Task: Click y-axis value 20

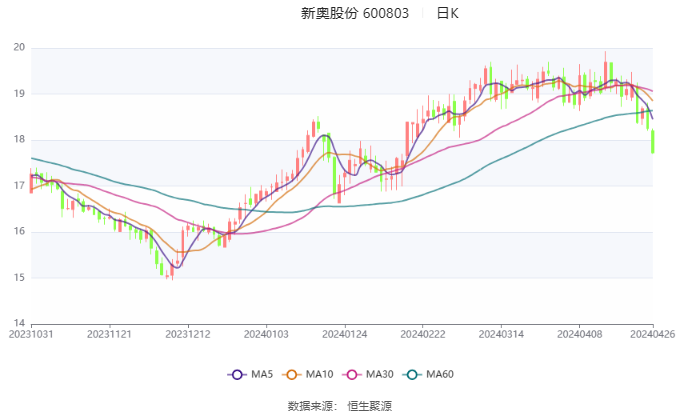Action: [19, 47]
